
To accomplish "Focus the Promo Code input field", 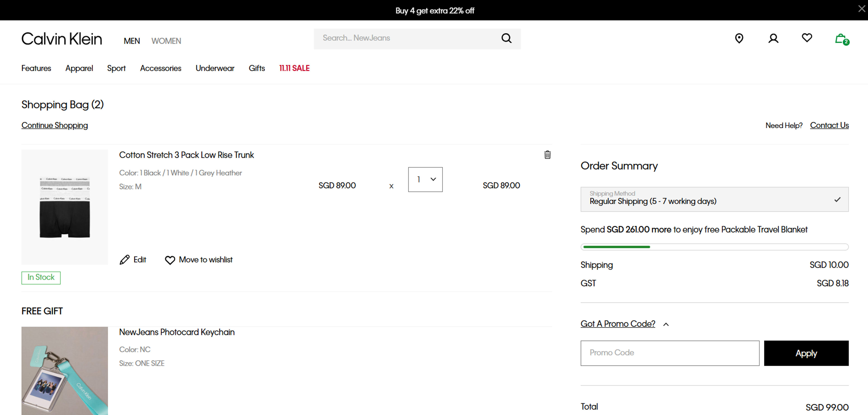I will coord(670,353).
